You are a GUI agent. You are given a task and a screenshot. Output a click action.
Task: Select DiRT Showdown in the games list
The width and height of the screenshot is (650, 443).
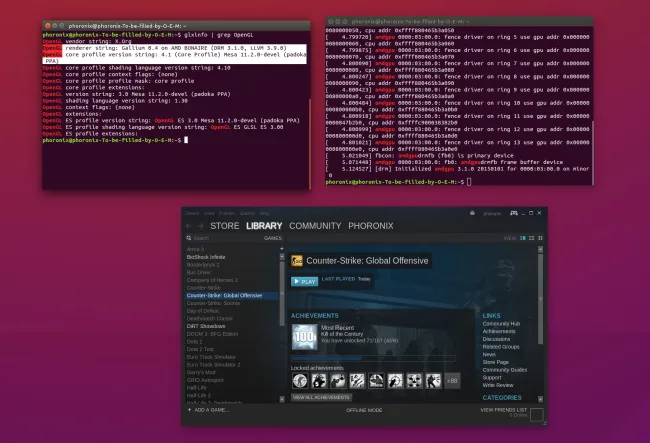pyautogui.click(x=206, y=325)
